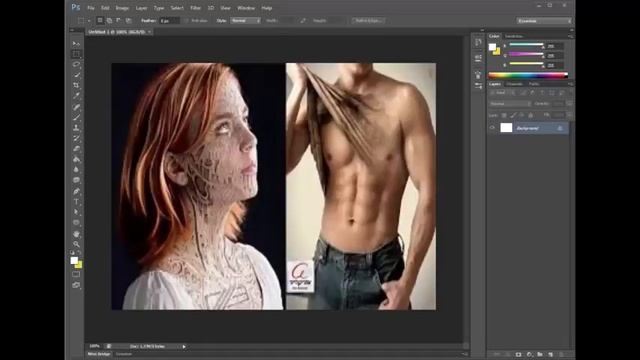This screenshot has height=360, width=640.
Task: Select the Brush tool
Action: coord(76,118)
